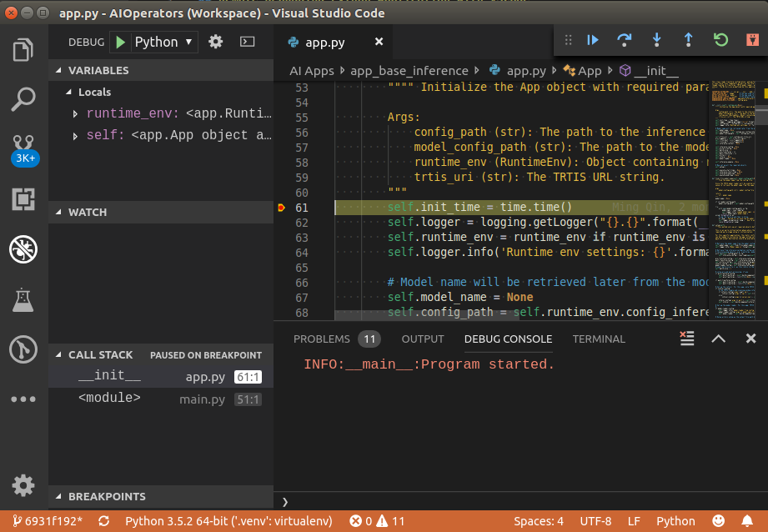The image size is (768, 532).
Task: Open Source Control view with 3K+ badge
Action: [23, 147]
